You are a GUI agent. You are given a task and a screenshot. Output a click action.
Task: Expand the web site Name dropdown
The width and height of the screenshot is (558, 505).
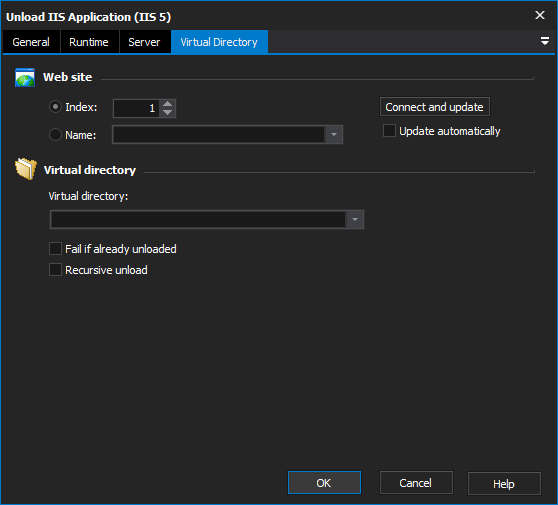334,135
